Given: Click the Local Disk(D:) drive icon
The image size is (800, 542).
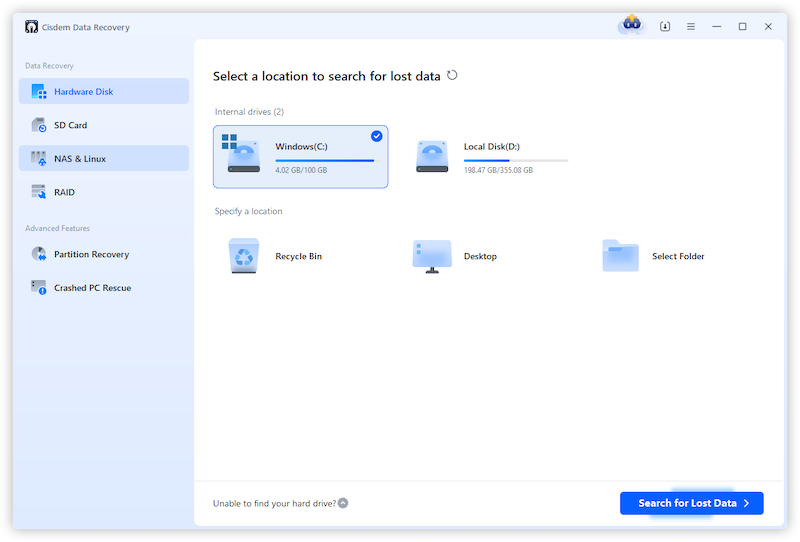Looking at the screenshot, I should point(432,156).
